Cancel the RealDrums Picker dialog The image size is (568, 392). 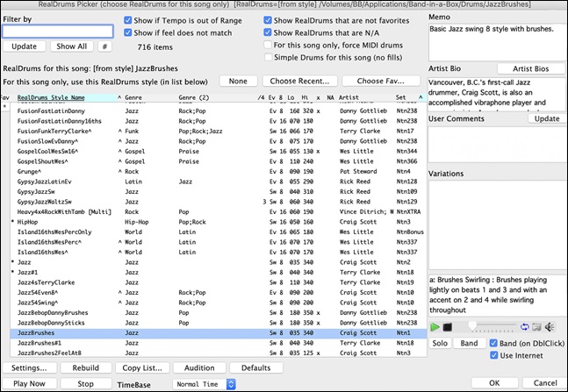point(545,383)
